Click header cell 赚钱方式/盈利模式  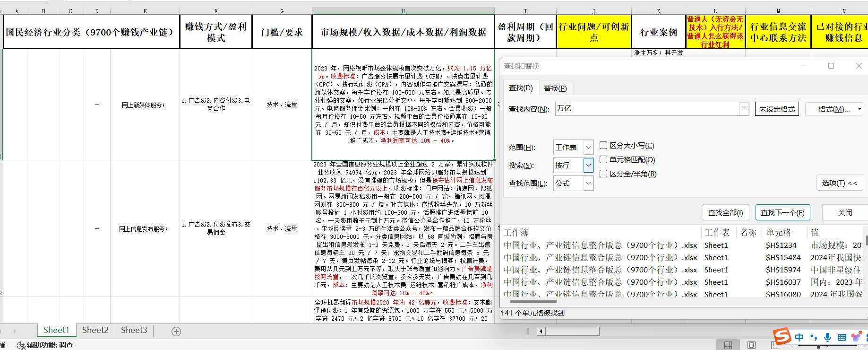tap(216, 32)
